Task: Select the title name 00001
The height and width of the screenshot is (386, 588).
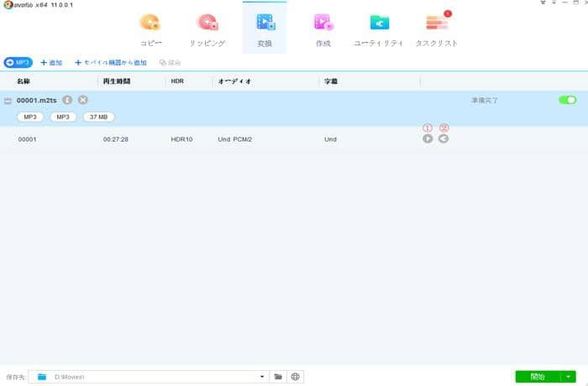Action: pos(28,139)
